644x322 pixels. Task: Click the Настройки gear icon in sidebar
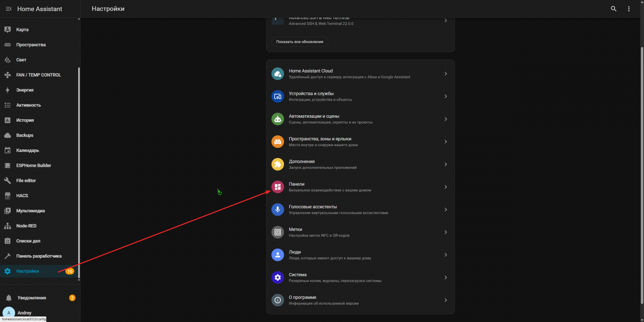[7, 271]
